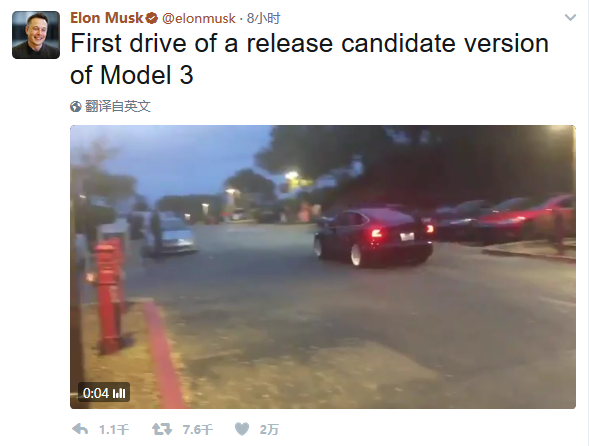This screenshot has height=446, width=589.
Task: Click the retweet icon
Action: pos(162,429)
